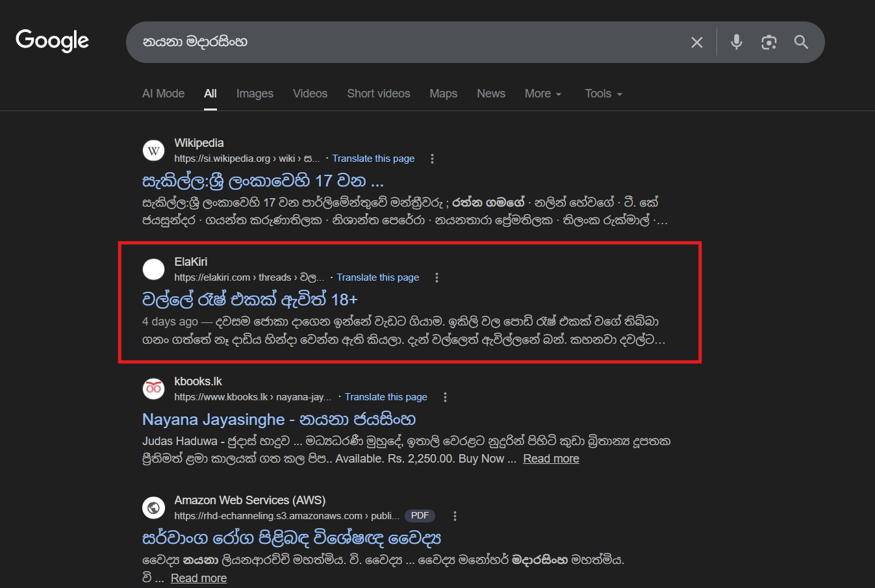Clear the search query with the X icon
The height and width of the screenshot is (588, 875).
tap(697, 42)
